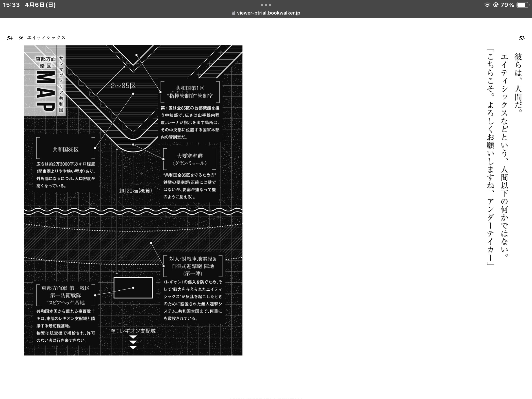Tap the battery icon in status bar

[522, 5]
